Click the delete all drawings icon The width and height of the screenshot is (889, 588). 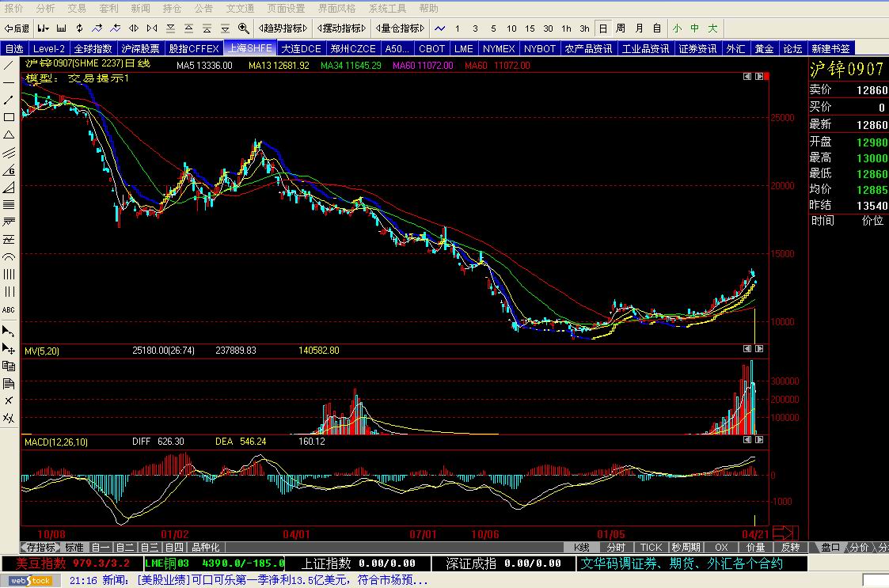pyautogui.click(x=9, y=419)
